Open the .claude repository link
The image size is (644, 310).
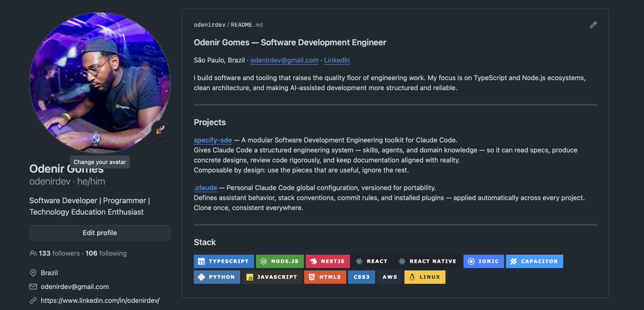click(205, 188)
